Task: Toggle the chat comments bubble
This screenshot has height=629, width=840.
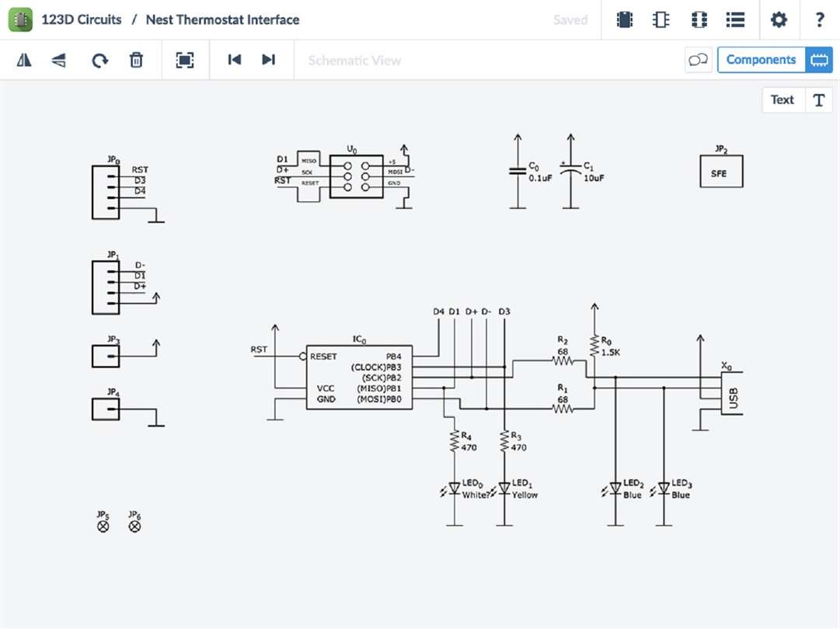Action: click(x=698, y=60)
